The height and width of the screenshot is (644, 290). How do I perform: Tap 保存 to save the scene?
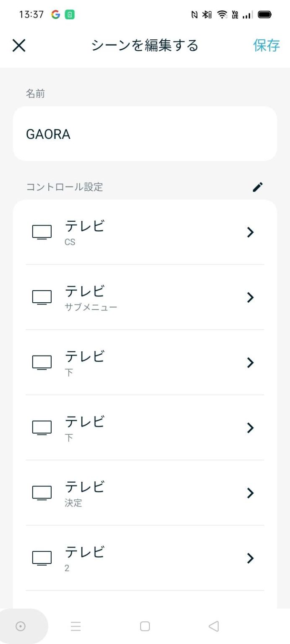coord(266,45)
